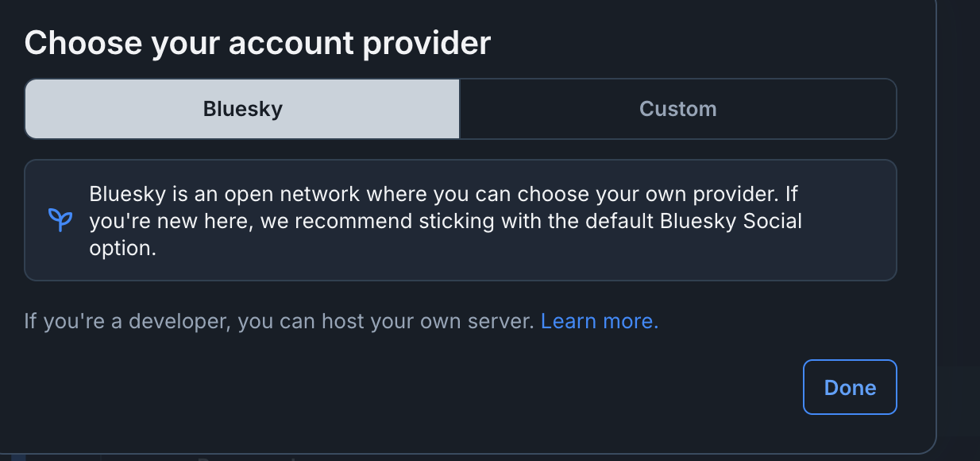Confirm selection with the Done button
This screenshot has height=461, width=980.
(x=850, y=387)
